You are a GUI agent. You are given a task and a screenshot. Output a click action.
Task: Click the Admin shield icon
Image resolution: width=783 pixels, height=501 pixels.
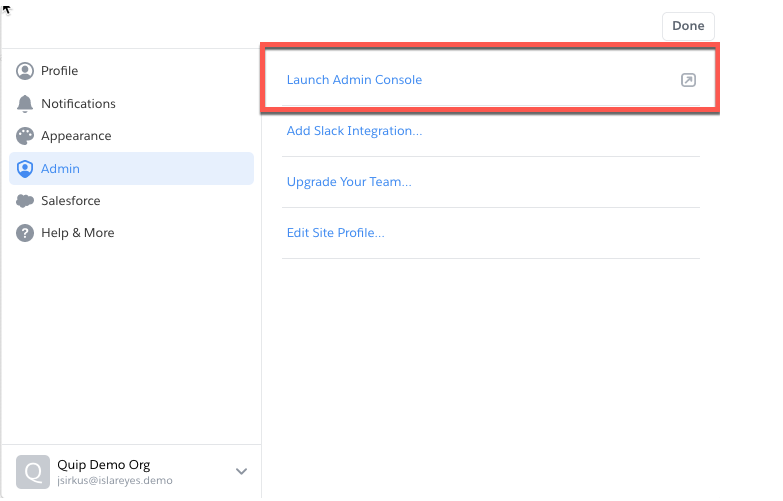[x=25, y=169]
